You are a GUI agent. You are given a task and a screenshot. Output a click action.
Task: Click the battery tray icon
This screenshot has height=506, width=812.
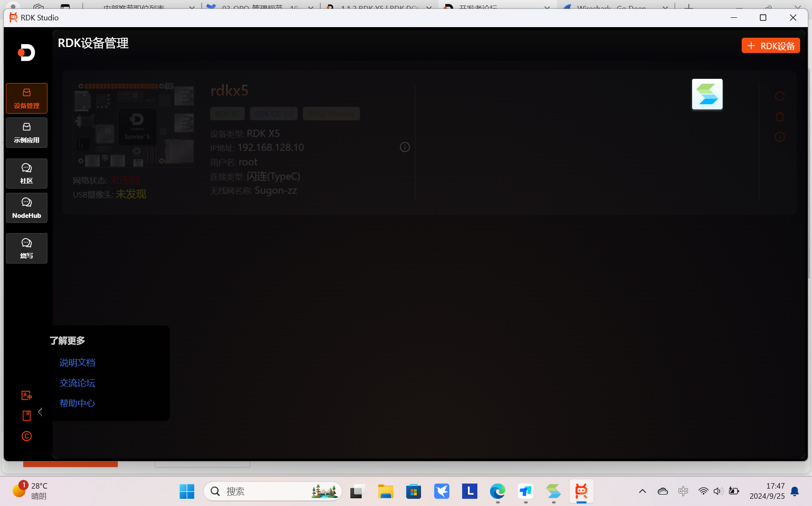tap(734, 491)
